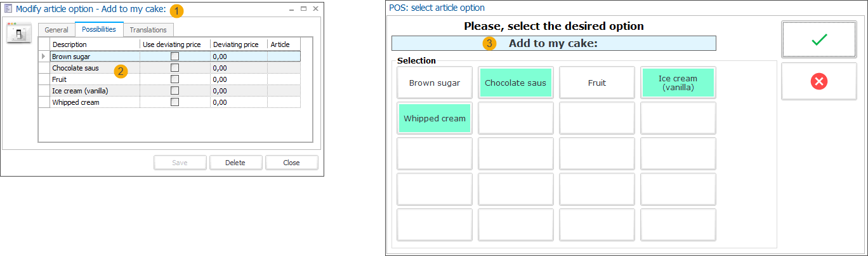Deselect the Ice cream (vanilla) tile
The height and width of the screenshot is (256, 868).
pos(678,83)
